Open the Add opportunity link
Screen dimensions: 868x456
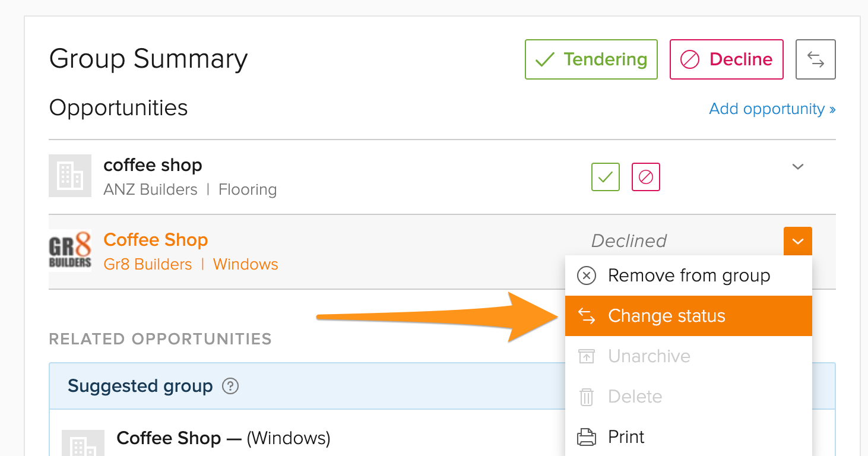[x=772, y=109]
